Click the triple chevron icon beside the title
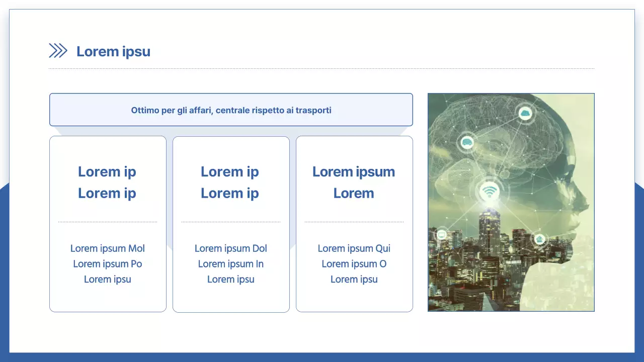This screenshot has width=644, height=362. [58, 51]
